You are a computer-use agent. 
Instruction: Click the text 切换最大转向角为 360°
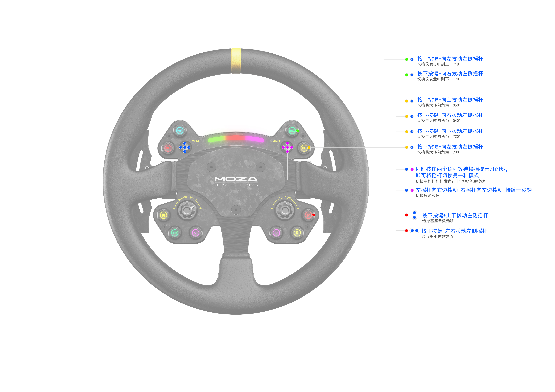(439, 105)
